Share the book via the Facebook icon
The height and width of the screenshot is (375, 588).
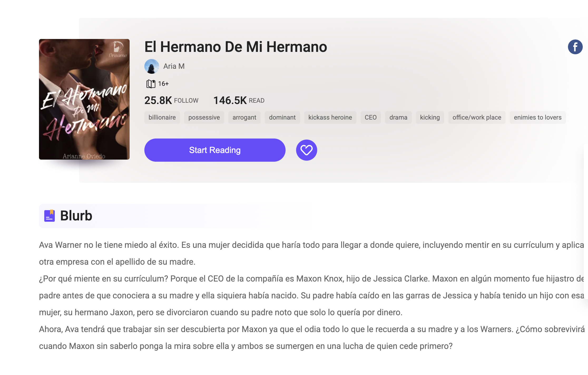(575, 47)
